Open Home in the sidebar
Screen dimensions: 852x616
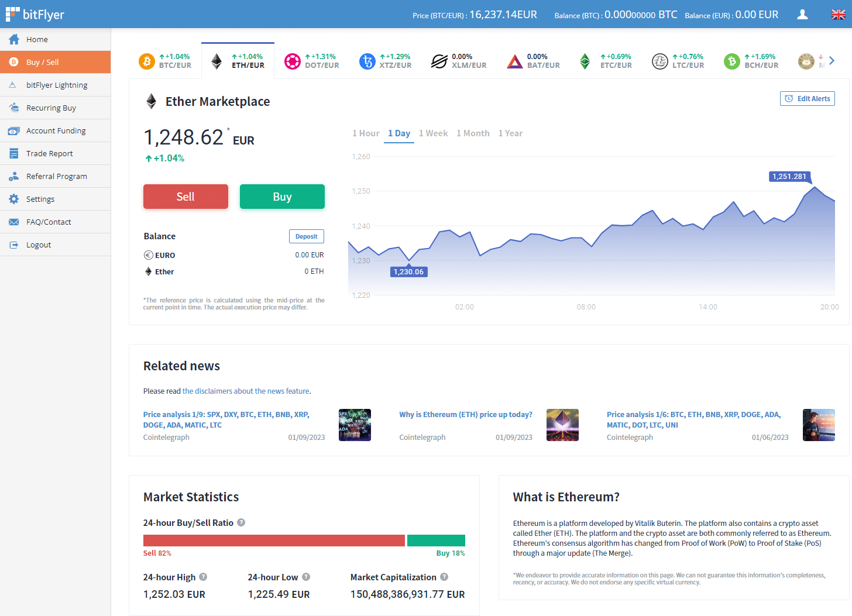pyautogui.click(x=55, y=39)
